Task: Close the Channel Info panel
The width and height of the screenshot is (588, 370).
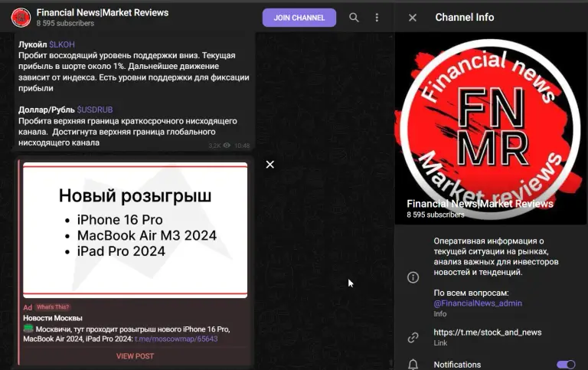Action: pos(413,18)
